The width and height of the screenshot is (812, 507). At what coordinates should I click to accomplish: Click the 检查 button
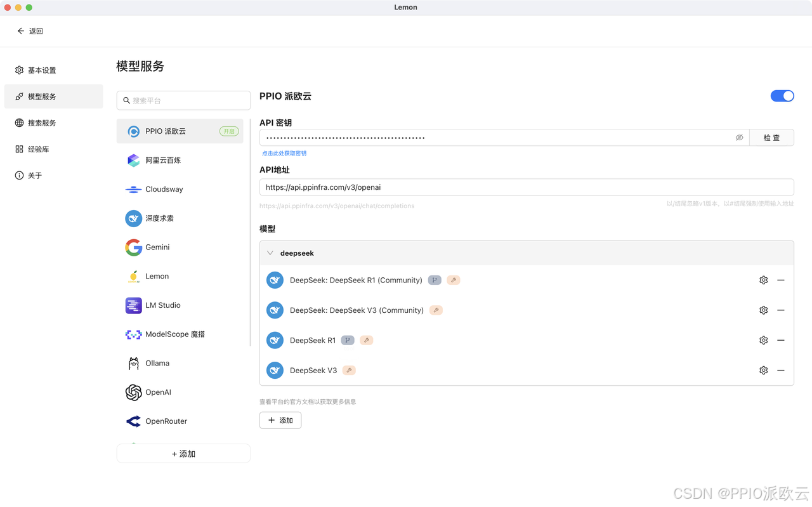(771, 138)
